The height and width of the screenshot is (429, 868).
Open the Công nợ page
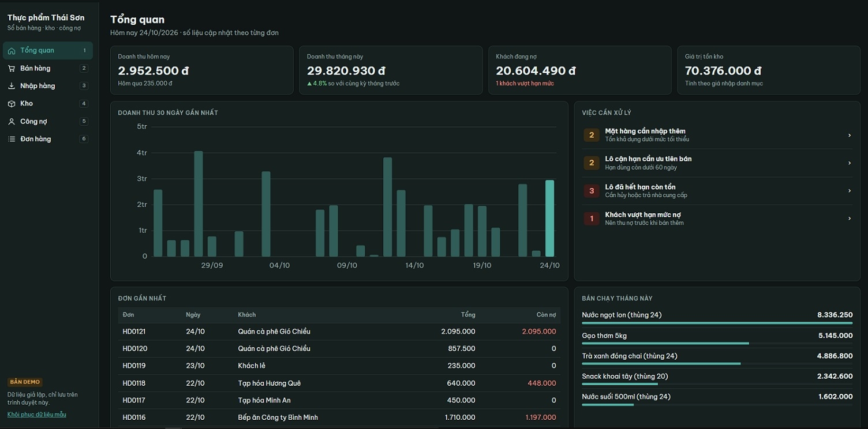click(x=48, y=122)
